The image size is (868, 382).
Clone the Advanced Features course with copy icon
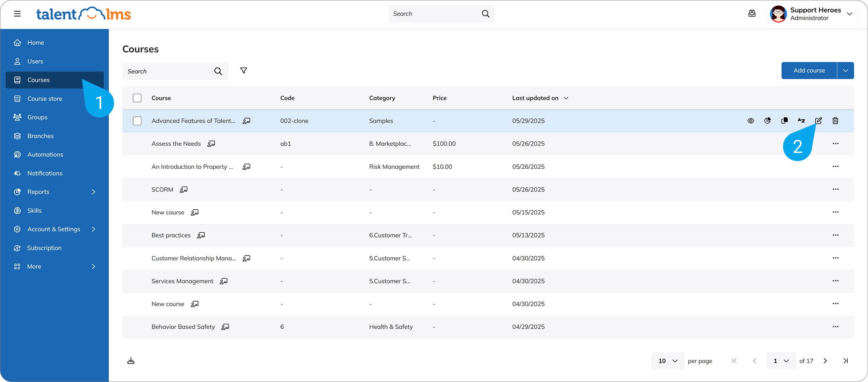784,121
